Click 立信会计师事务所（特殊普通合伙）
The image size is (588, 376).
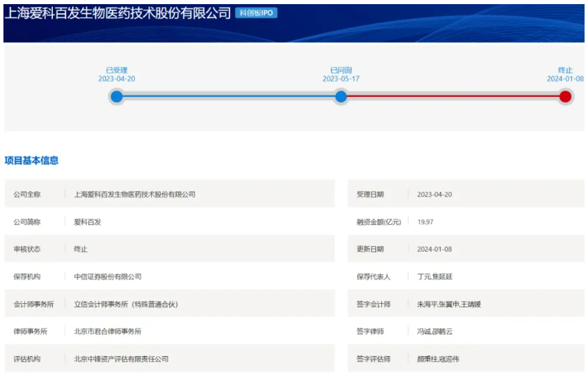[x=126, y=305]
